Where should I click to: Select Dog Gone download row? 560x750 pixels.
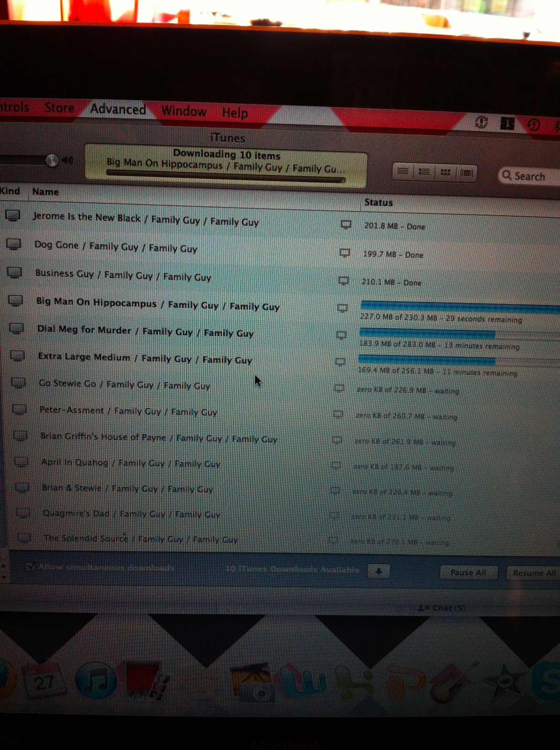[x=280, y=250]
